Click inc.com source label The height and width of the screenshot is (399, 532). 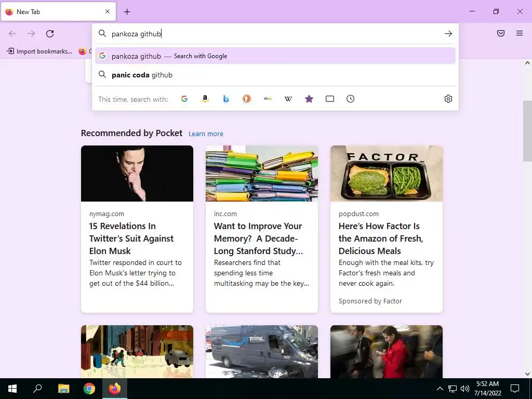(x=225, y=214)
